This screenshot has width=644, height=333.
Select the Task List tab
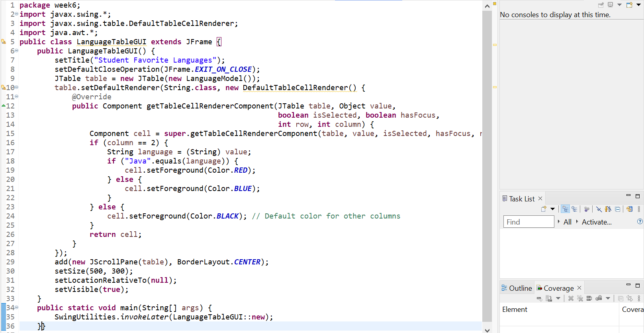[522, 199]
